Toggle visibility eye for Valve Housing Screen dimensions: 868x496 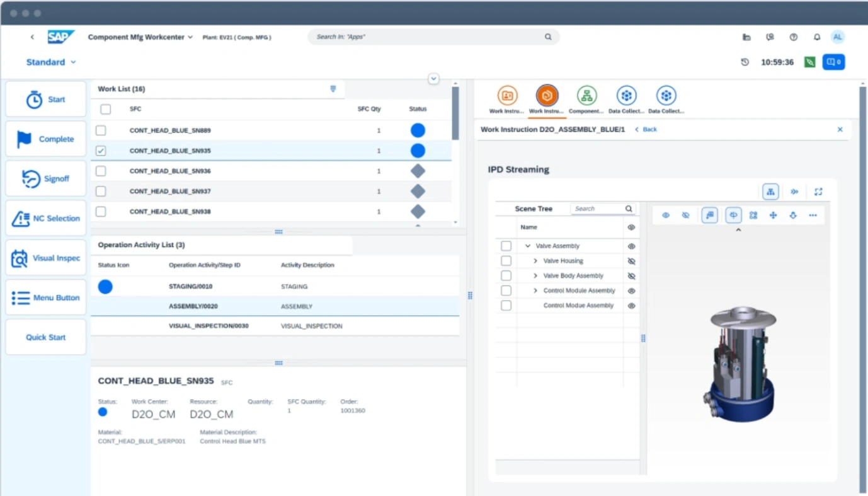(631, 261)
